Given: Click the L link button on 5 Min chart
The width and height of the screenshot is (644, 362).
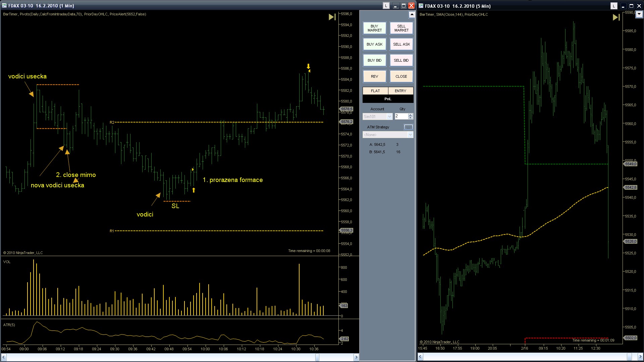Looking at the screenshot, I should (x=613, y=6).
